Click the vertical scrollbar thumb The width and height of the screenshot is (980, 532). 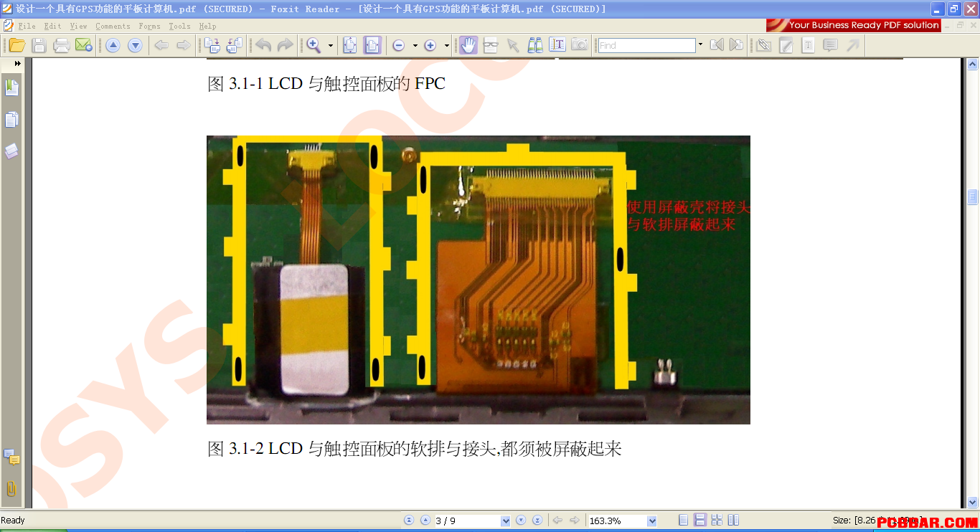973,196
